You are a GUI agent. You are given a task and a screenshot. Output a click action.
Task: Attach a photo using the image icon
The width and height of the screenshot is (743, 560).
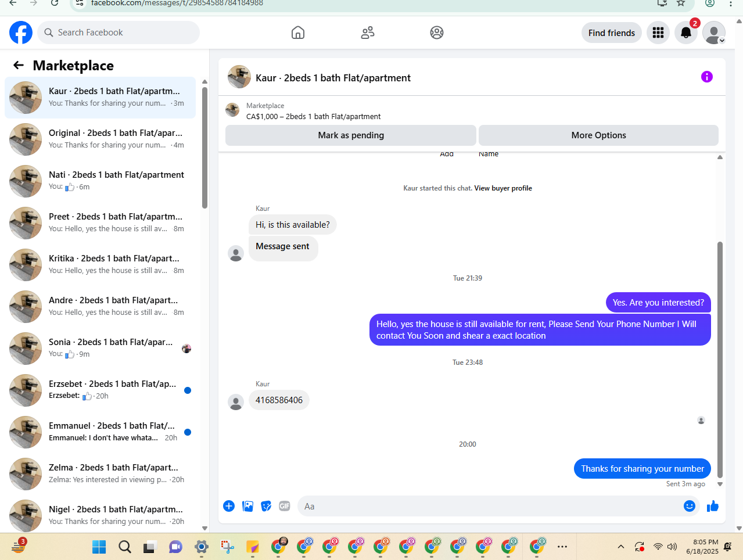(248, 506)
